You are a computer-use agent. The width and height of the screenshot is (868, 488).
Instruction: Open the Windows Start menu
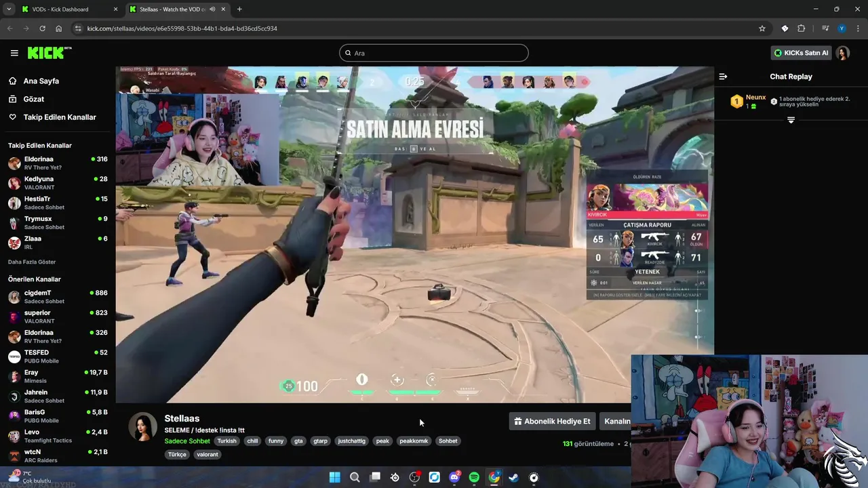tap(334, 477)
